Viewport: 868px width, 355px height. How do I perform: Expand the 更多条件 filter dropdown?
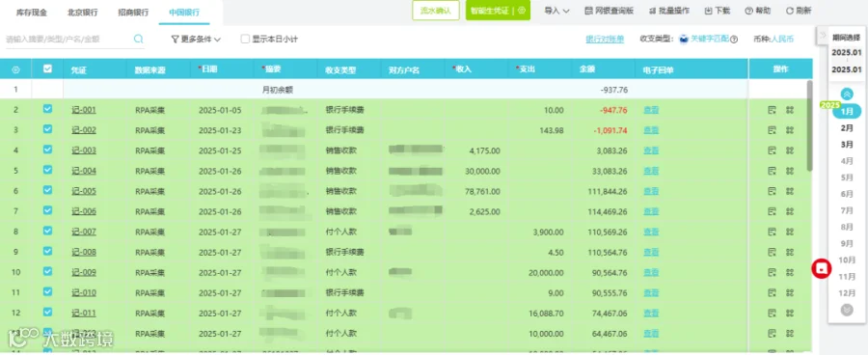pyautogui.click(x=196, y=40)
